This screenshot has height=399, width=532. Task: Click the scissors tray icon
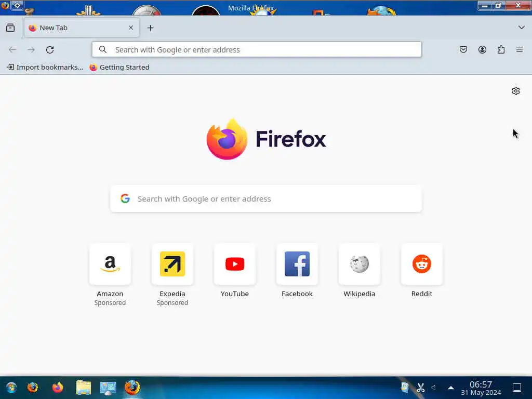click(421, 388)
